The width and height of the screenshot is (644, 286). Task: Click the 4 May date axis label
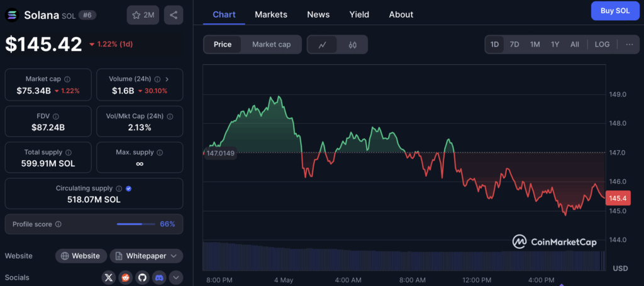(x=284, y=280)
